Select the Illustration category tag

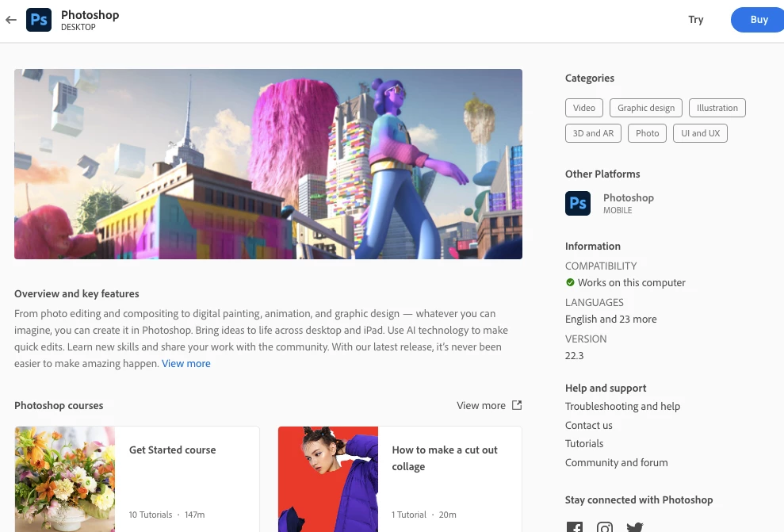click(717, 108)
